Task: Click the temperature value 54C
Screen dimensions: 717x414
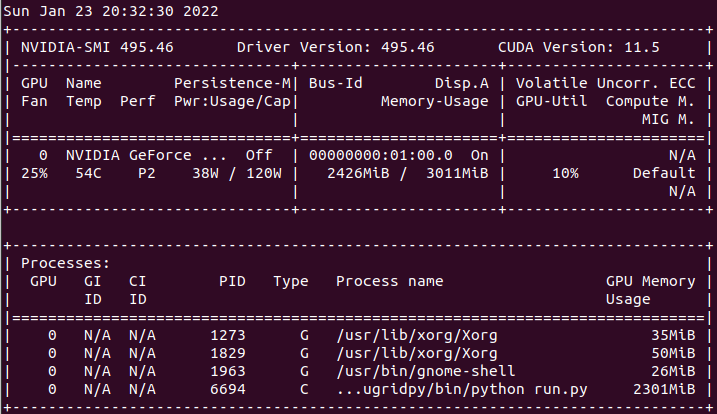Action: [x=88, y=173]
